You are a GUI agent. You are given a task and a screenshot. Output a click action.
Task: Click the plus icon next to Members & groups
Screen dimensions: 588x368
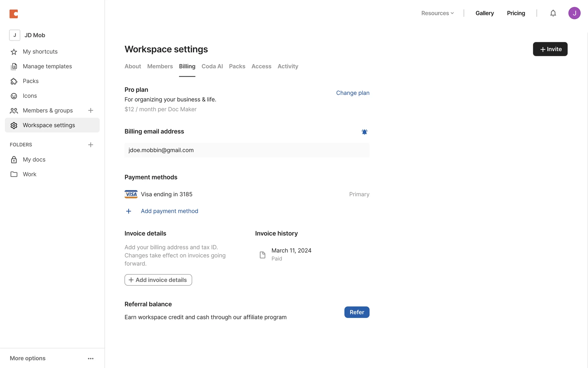[x=90, y=110]
